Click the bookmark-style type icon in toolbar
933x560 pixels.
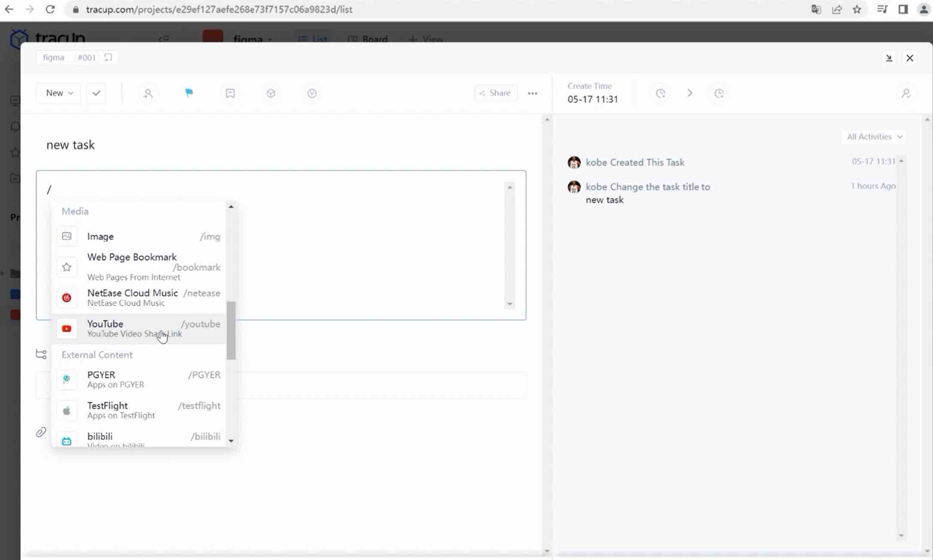(x=230, y=93)
